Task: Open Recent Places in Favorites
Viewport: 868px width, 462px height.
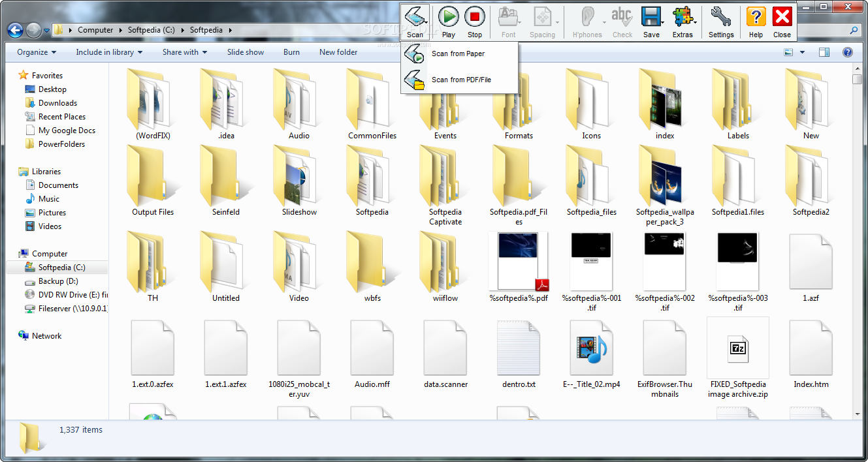Action: pos(62,117)
